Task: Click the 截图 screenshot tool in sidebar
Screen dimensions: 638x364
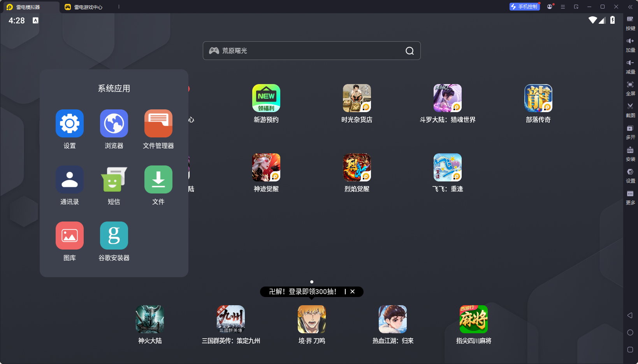Action: [x=630, y=109]
